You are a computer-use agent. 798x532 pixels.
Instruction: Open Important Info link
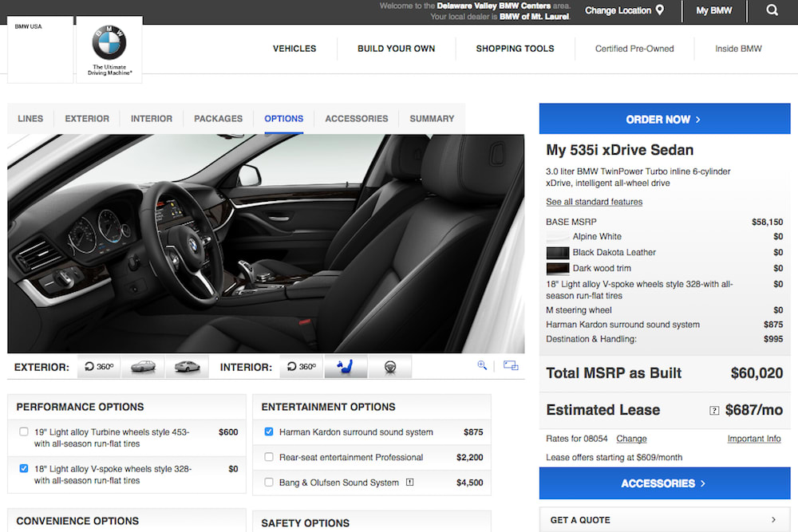[754, 439]
